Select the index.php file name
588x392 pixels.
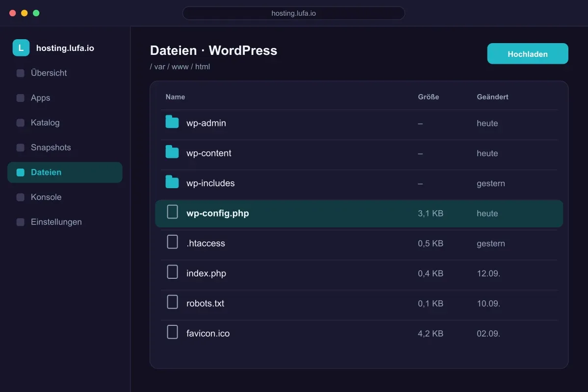206,273
